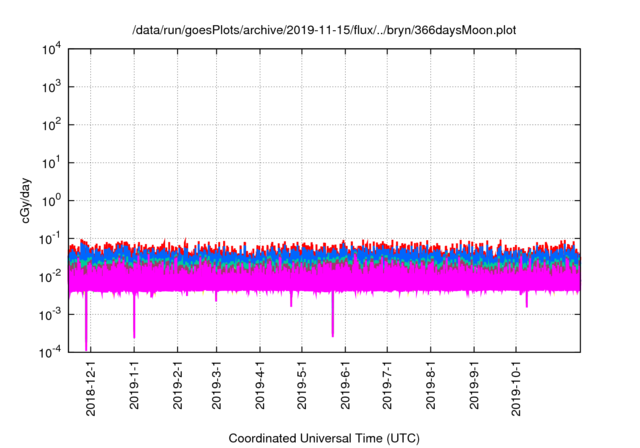Select the 10^0 y-axis tick label
Viewport: 640px width, 448px height.
[x=53, y=200]
